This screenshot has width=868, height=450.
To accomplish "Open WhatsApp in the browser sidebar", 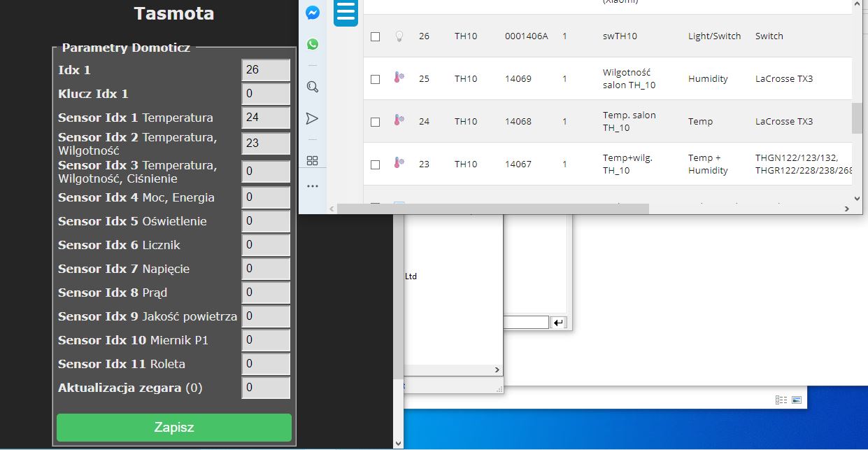I will click(x=313, y=44).
